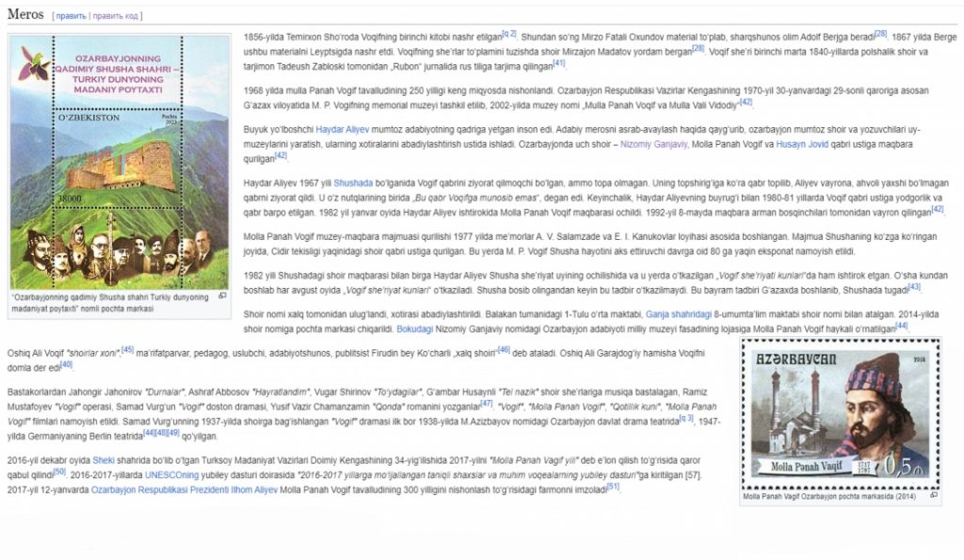This screenshot has width=964, height=560.
Task: Follow the 'Ganja shahridagi' link
Action: pos(678,314)
